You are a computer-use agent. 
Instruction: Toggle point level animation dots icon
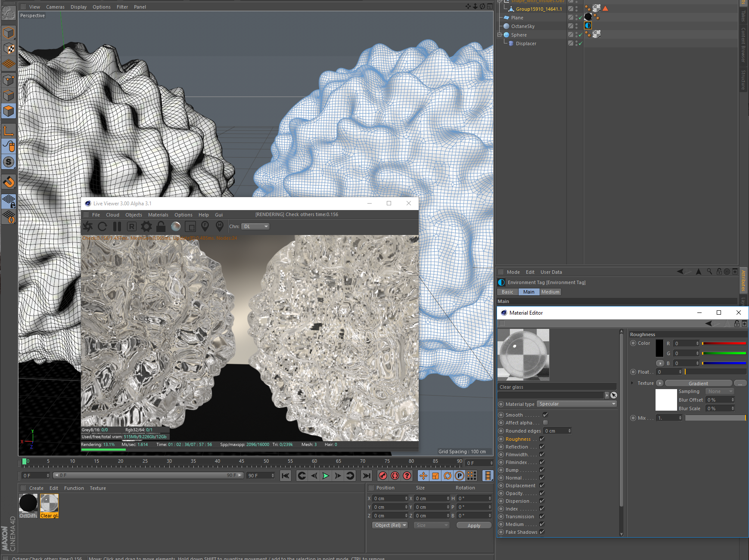coord(472,476)
